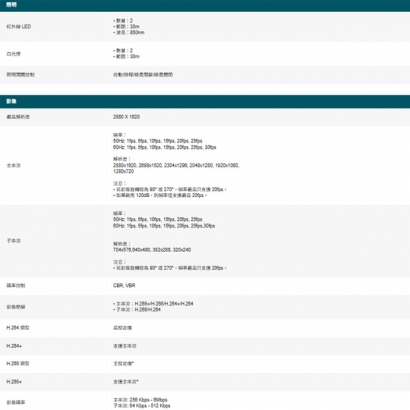The image size is (410, 410).
Task: Click the H.265+ row label
Action: pos(14,382)
